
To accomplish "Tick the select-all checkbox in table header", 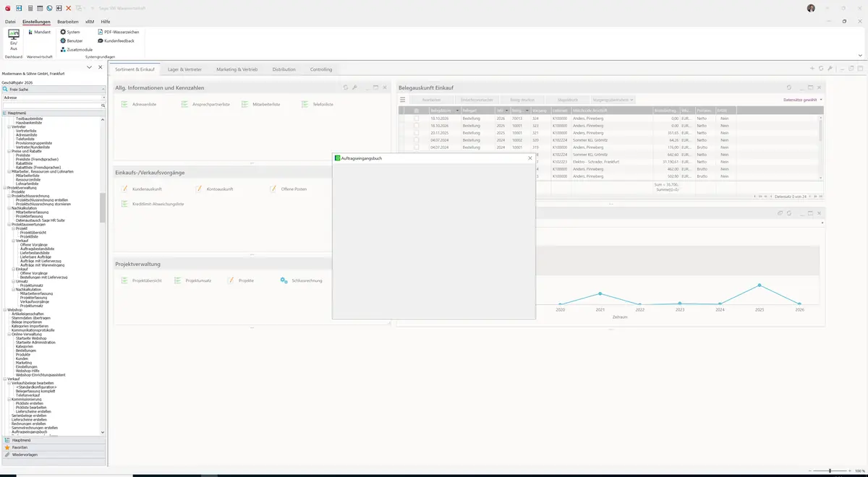I will (416, 111).
